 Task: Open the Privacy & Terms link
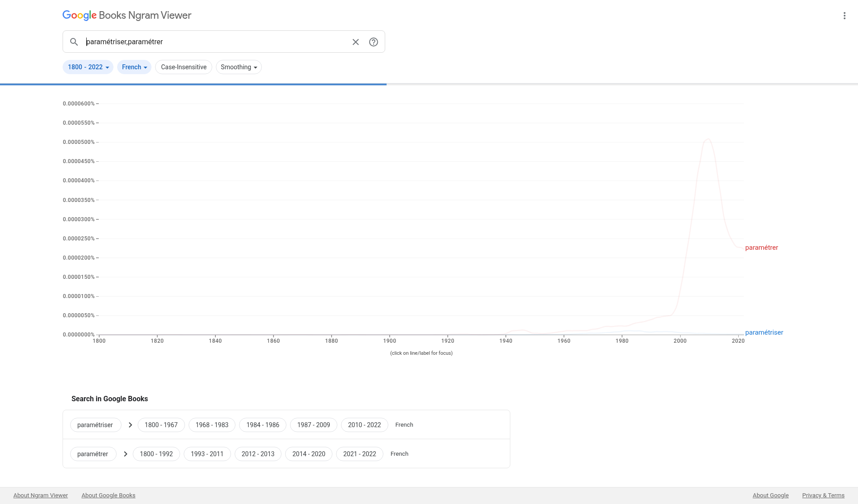[x=823, y=496]
